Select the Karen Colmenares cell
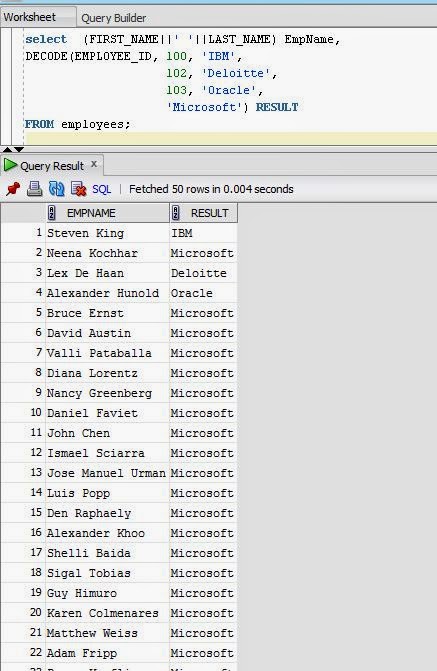Viewport: 437px width, 671px height. (x=107, y=613)
